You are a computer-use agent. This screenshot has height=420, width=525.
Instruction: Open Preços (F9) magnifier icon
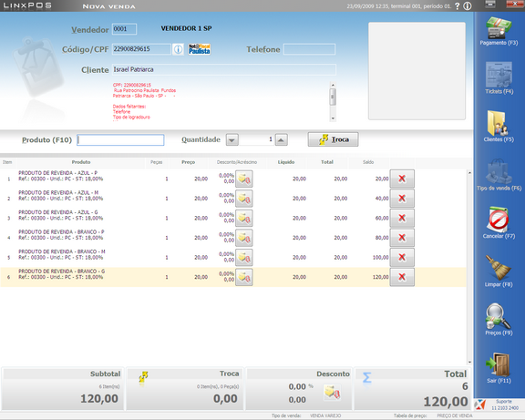499,319
